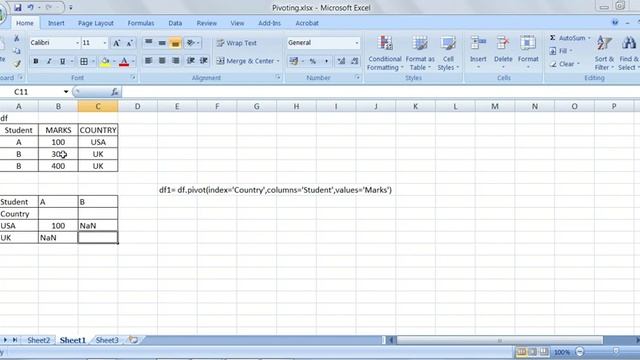This screenshot has height=360, width=640.
Task: Switch to the Insert ribbon tab
Action: (x=56, y=23)
